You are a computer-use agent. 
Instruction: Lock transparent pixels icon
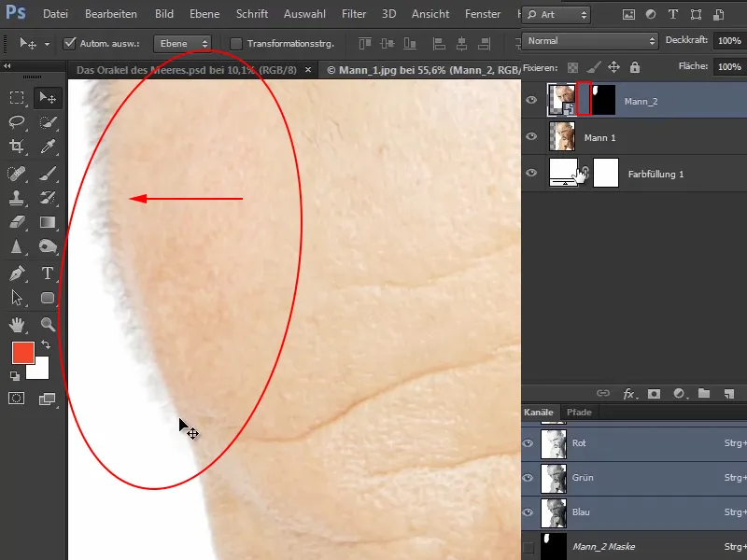pyautogui.click(x=572, y=67)
